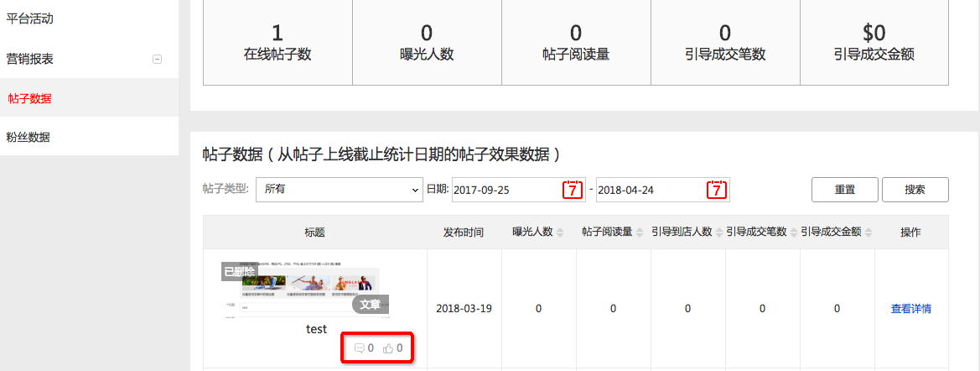Sort by 引导成交金额 column arrows
This screenshot has width=980, height=371.
click(868, 233)
